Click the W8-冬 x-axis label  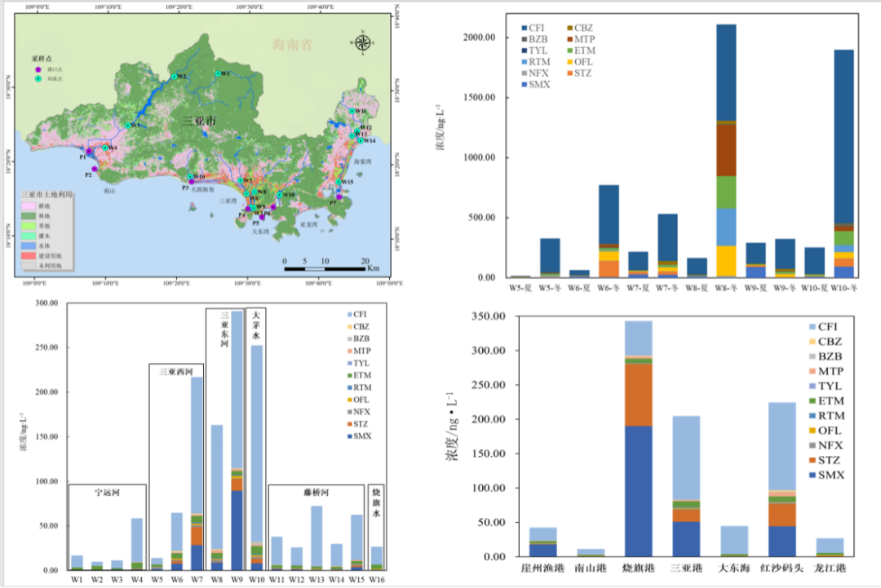(726, 288)
